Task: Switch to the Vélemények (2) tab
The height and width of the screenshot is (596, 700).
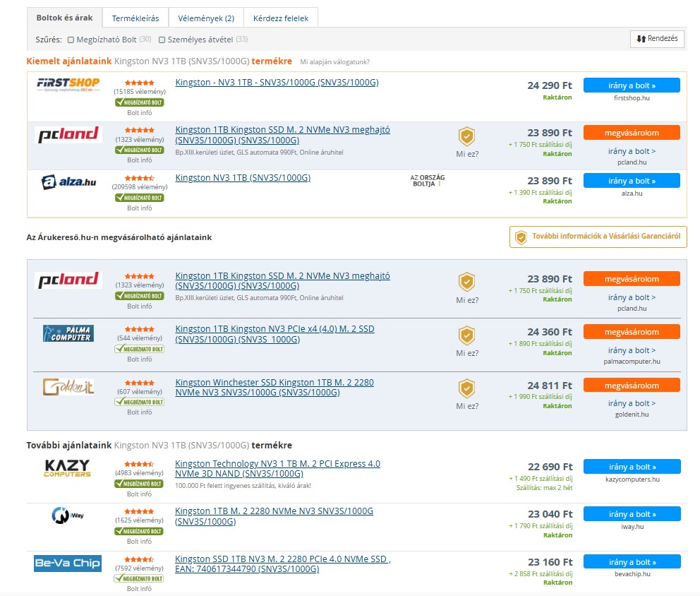Action: [206, 18]
